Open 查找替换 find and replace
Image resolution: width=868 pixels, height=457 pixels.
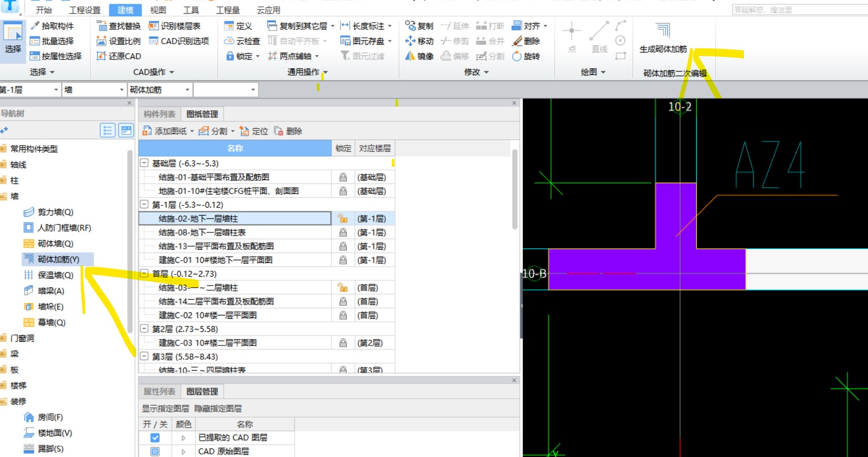[x=119, y=26]
